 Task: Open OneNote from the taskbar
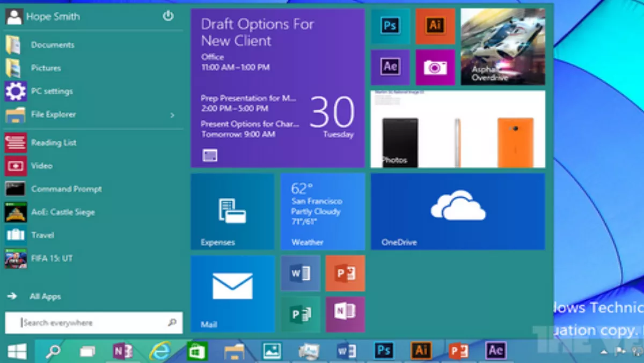tap(123, 351)
